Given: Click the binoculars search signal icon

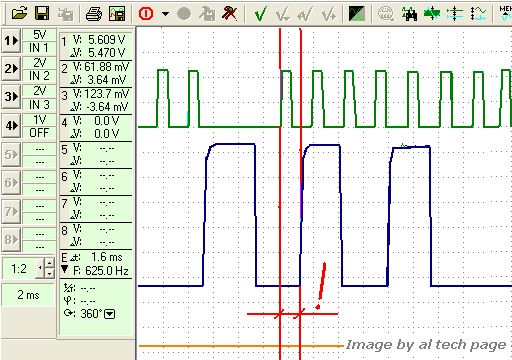Looking at the screenshot, I should click(x=410, y=14).
